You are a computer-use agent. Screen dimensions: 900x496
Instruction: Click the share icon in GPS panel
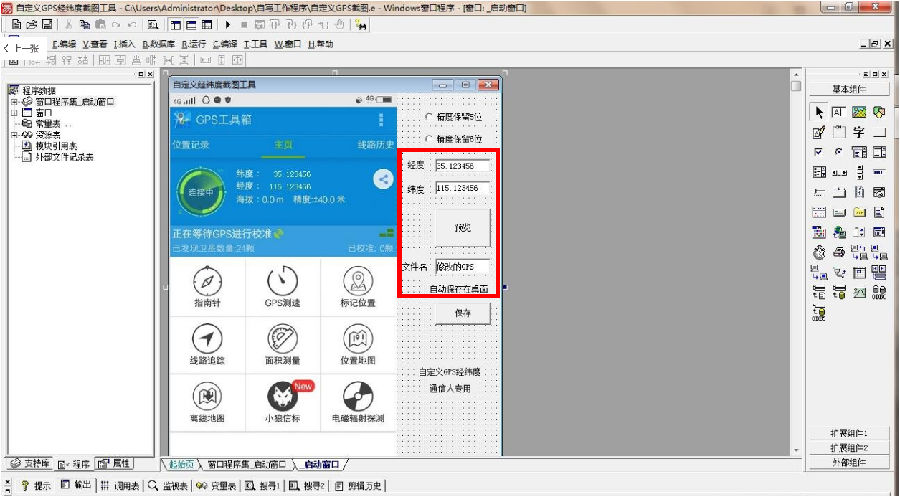(383, 179)
